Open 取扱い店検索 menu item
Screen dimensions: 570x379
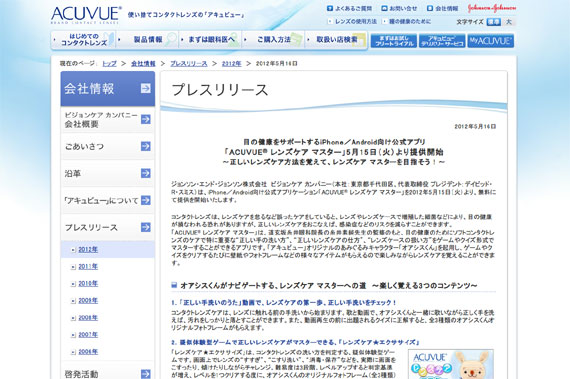pos(337,40)
